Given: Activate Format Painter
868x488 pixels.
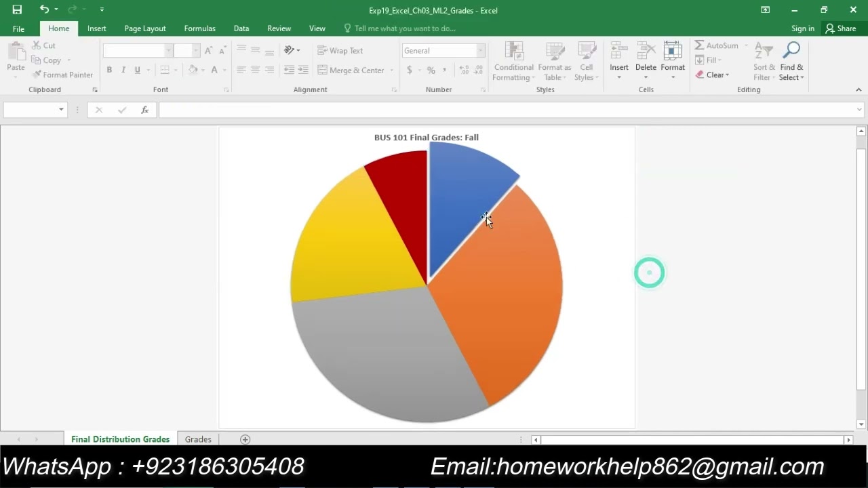Looking at the screenshot, I should [62, 75].
